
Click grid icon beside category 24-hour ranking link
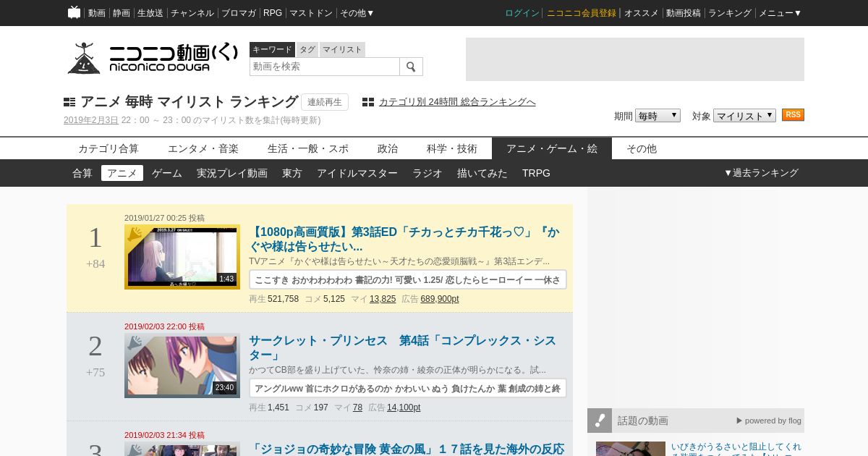368,102
